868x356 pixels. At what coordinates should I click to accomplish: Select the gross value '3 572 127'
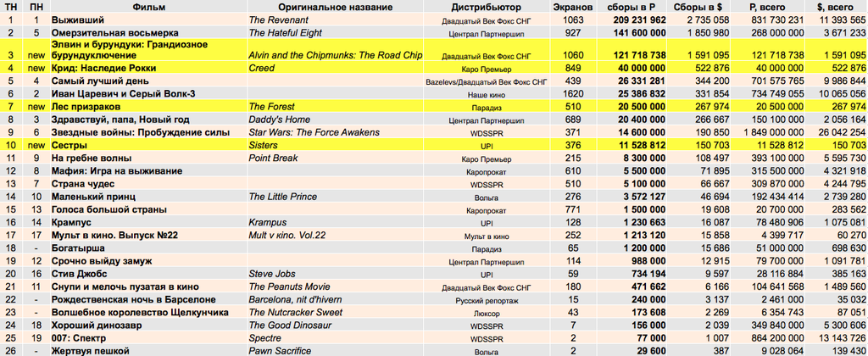[644, 197]
